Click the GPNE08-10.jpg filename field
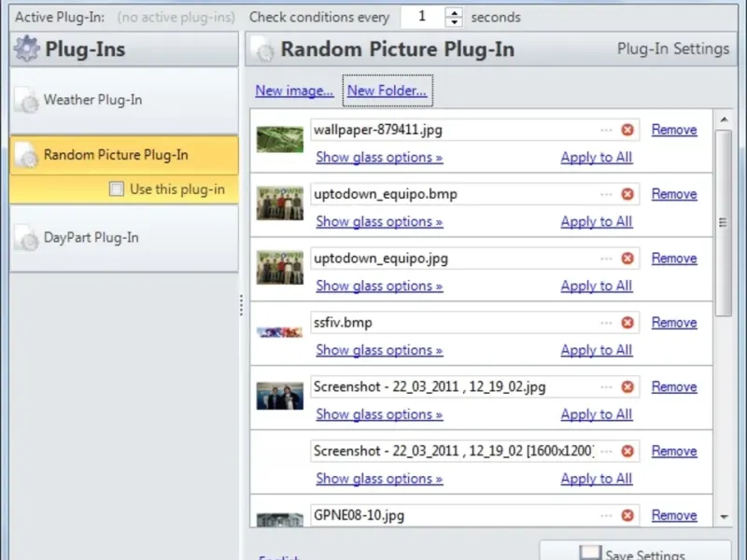 [x=475, y=515]
